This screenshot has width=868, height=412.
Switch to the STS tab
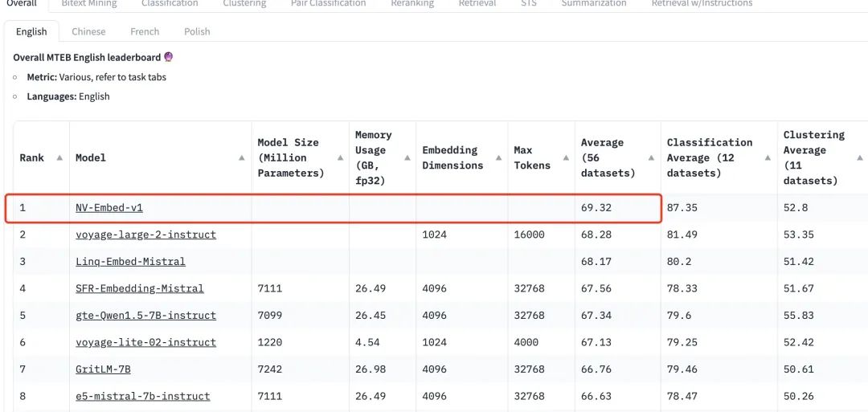pyautogui.click(x=528, y=3)
